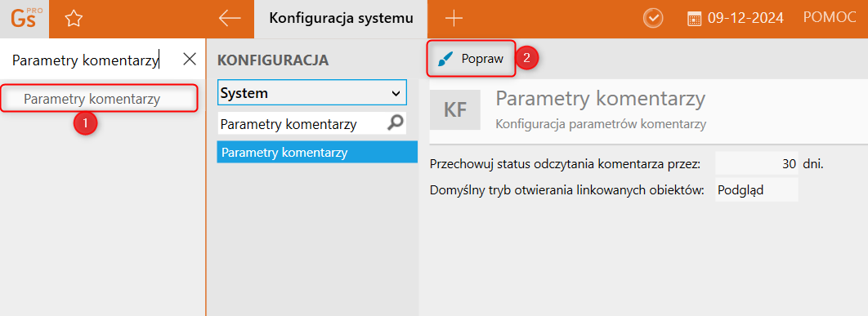The image size is (868, 316).
Task: Click the Gs PRO logo icon
Action: point(25,19)
